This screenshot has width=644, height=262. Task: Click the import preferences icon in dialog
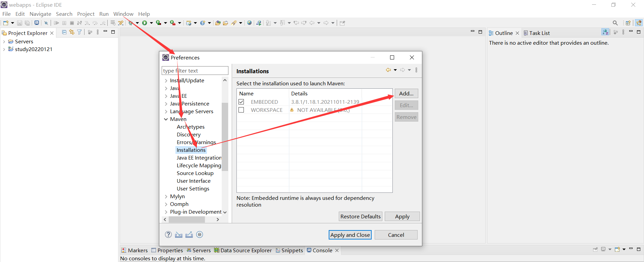coord(179,234)
